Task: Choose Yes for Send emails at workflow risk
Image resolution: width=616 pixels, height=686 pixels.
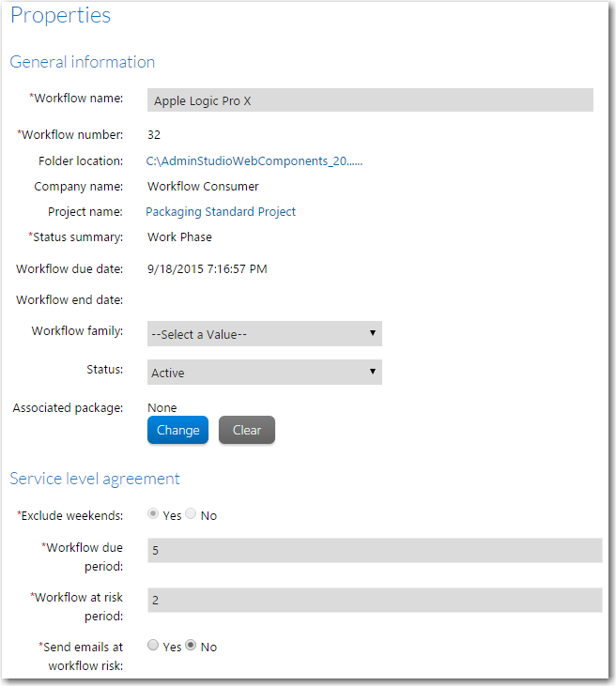Action: [x=153, y=645]
